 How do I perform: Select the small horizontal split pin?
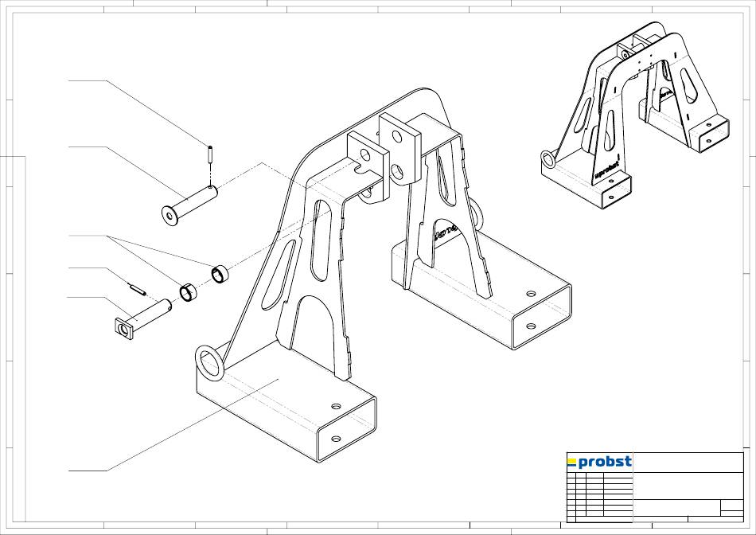(138, 291)
